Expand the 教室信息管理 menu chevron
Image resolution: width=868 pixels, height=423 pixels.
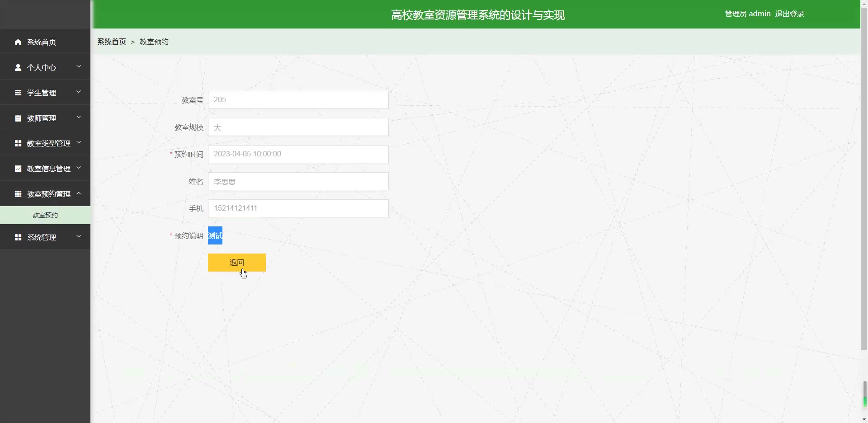tap(79, 168)
